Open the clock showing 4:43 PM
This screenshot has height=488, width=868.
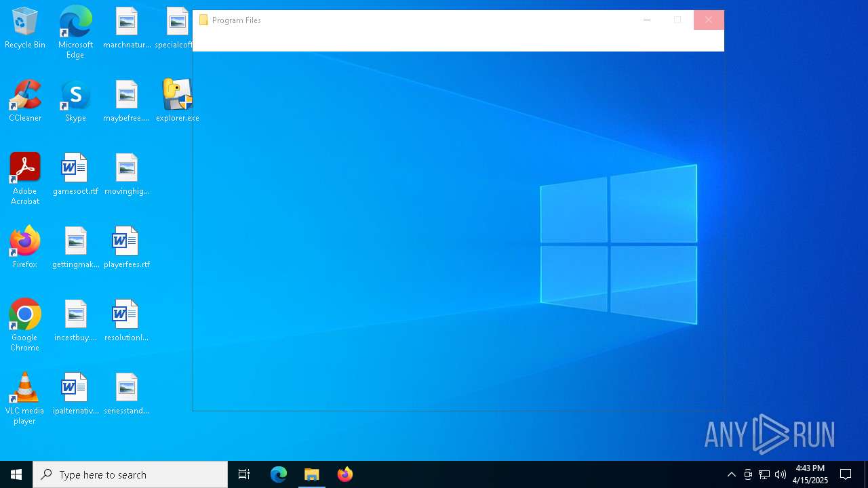[x=810, y=474]
